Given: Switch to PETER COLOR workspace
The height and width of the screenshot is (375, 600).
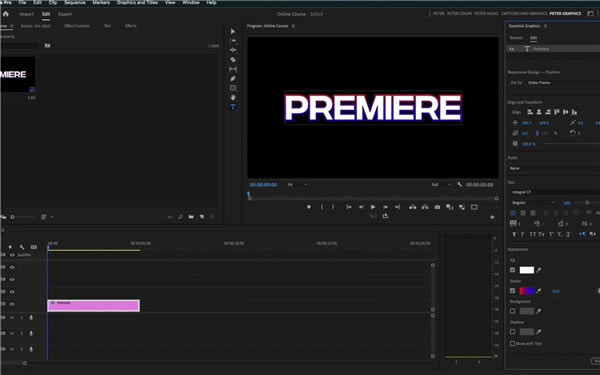Looking at the screenshot, I should [x=459, y=13].
